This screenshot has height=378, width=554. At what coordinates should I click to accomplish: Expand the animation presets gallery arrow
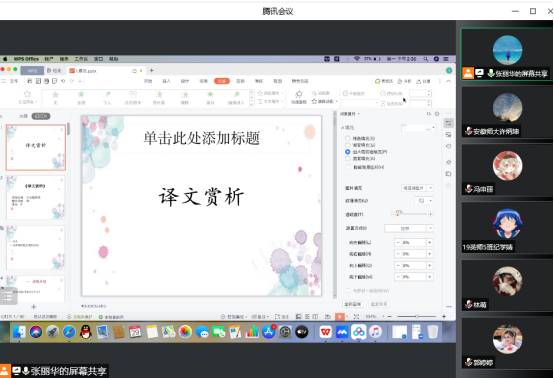click(x=252, y=104)
